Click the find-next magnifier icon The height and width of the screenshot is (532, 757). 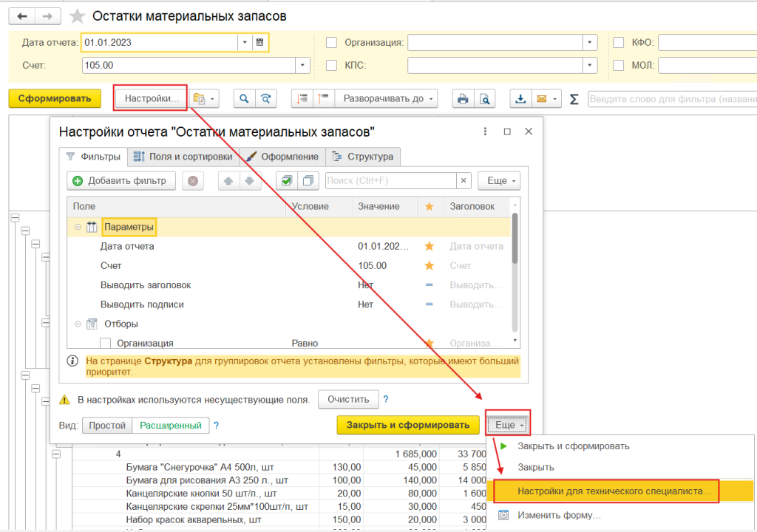(266, 98)
